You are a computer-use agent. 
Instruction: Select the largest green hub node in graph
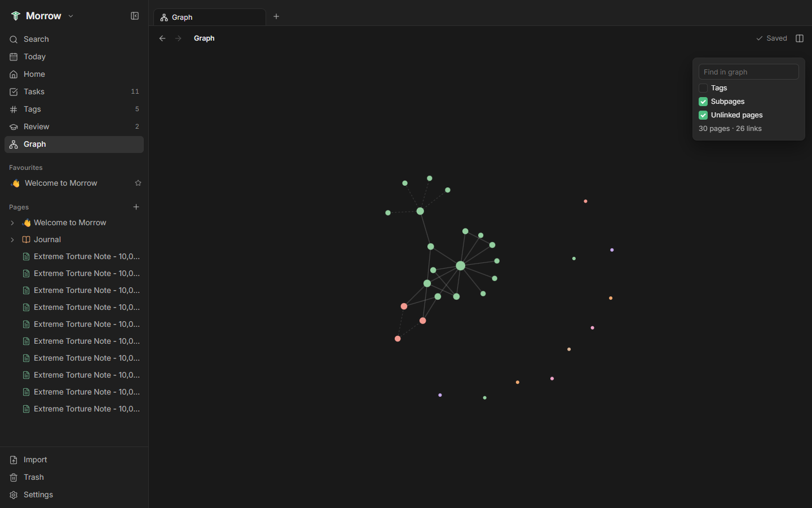coord(461,265)
